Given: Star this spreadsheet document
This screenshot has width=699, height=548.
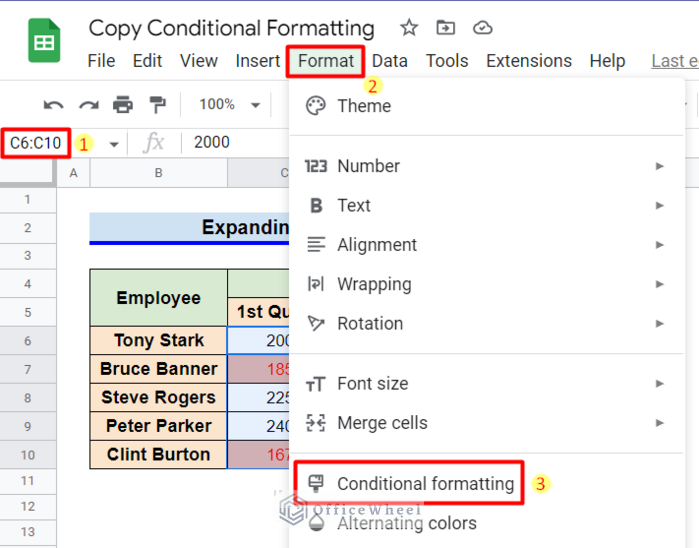Looking at the screenshot, I should click(409, 28).
